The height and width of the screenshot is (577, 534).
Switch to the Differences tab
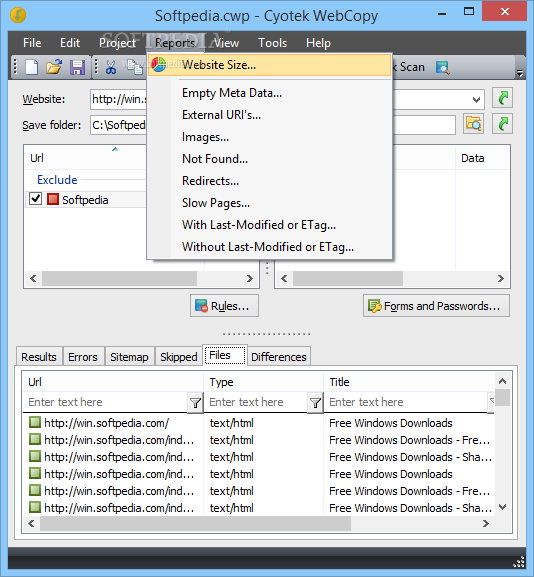[x=279, y=357]
